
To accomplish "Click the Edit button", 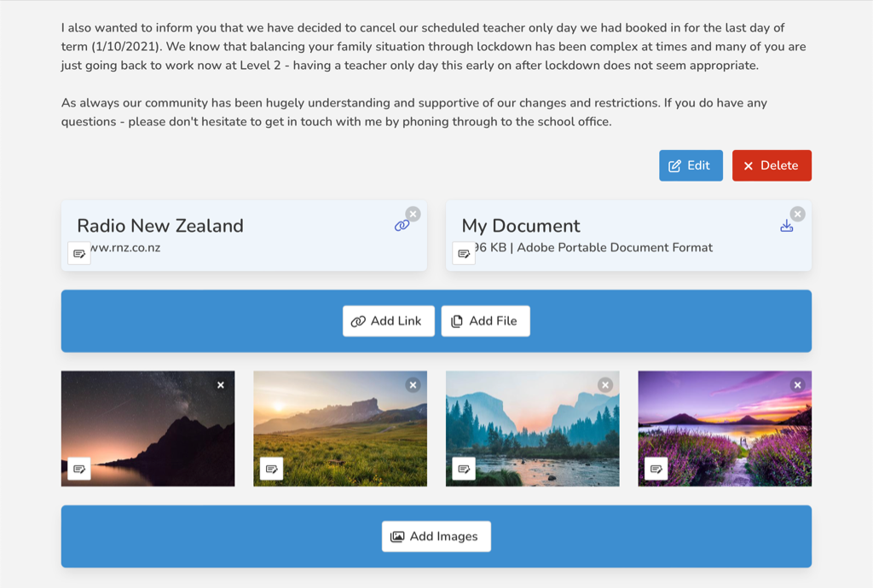I will click(x=690, y=165).
